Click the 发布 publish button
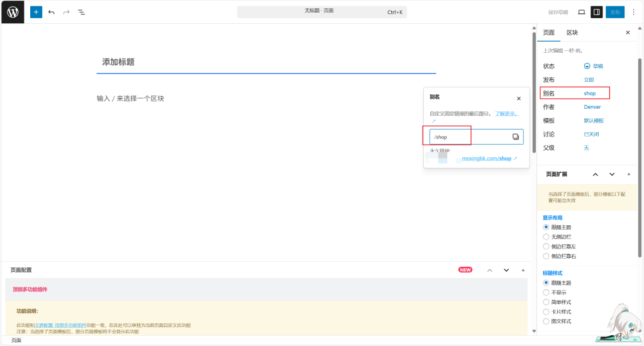Viewport: 644px width, 346px height. [614, 12]
